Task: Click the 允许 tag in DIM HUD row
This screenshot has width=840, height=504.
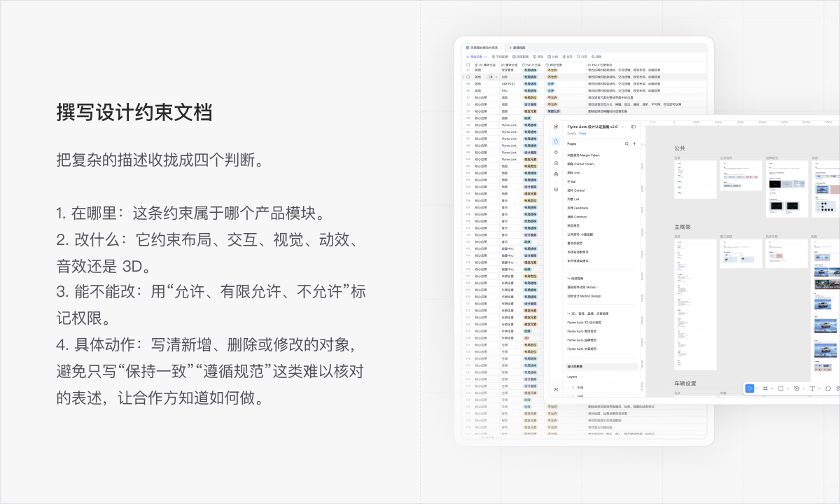Action: click(x=551, y=84)
